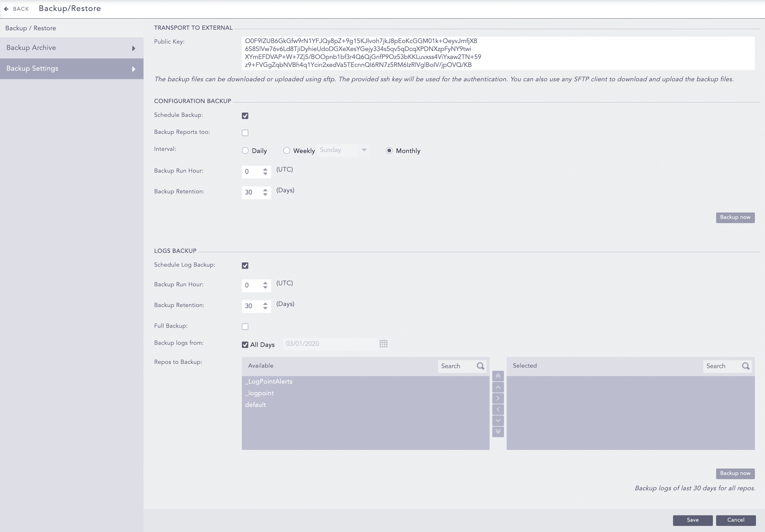Viewport: 765px width, 532px height.
Task: Expand the Backup Archive arrow
Action: 133,49
